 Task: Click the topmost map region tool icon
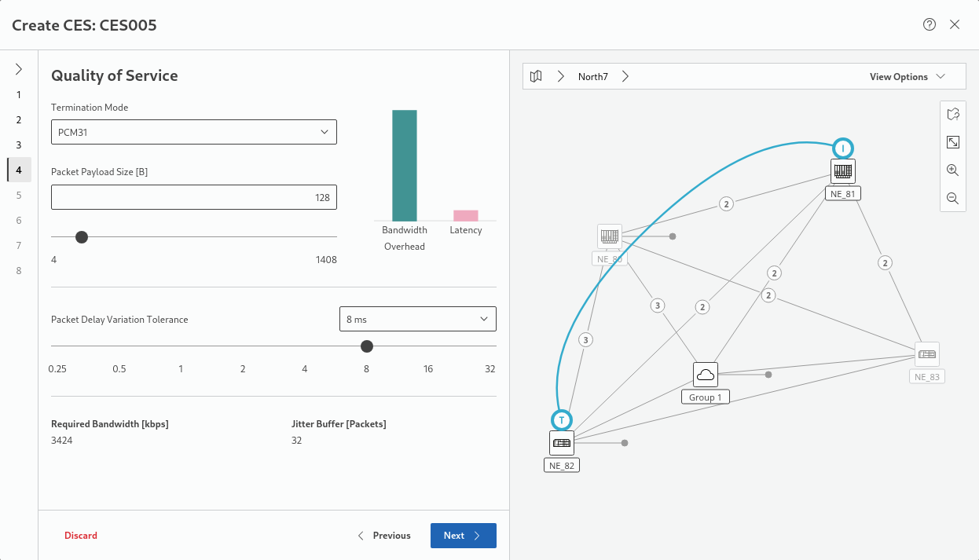point(952,115)
